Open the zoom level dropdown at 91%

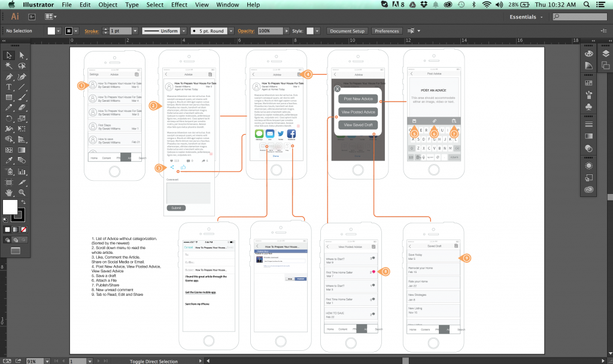(47, 361)
